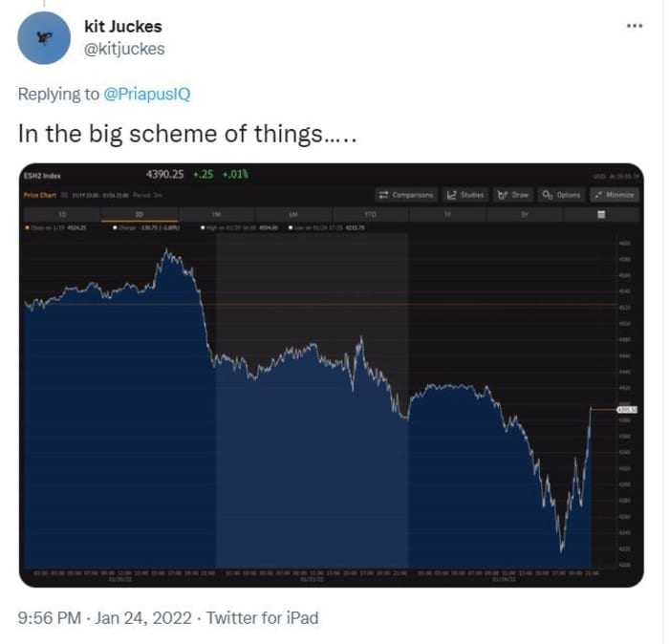The image size is (669, 644).
Task: Select the 1D time range tab
Action: (63, 215)
